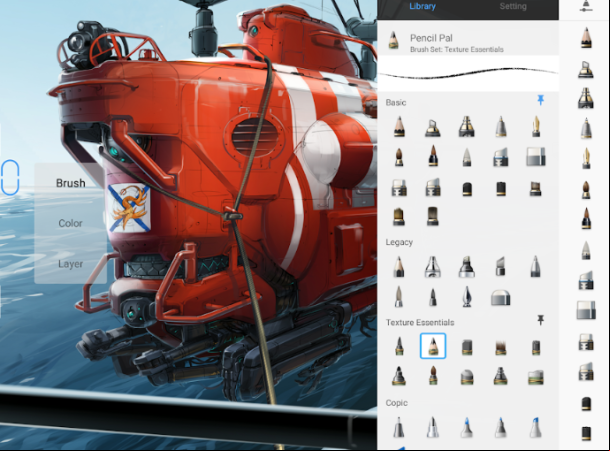This screenshot has width=610, height=451.
Task: Select the large hard eraser block in Basic
Action: [x=536, y=157]
